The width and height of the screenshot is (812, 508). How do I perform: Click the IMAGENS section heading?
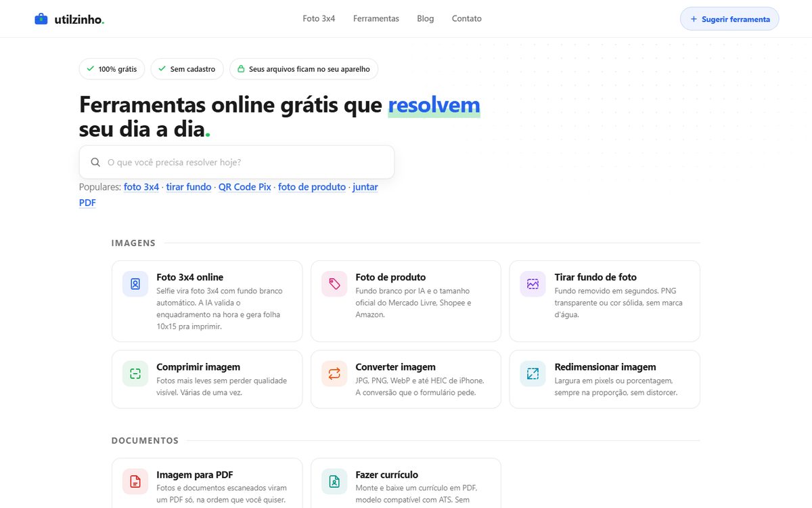(133, 243)
